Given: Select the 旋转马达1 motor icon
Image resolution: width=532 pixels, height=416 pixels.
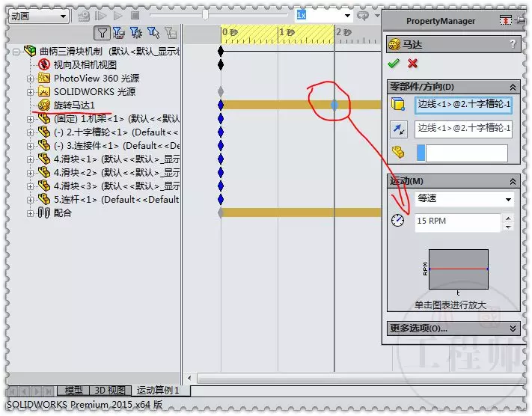Looking at the screenshot, I should pyautogui.click(x=44, y=105).
